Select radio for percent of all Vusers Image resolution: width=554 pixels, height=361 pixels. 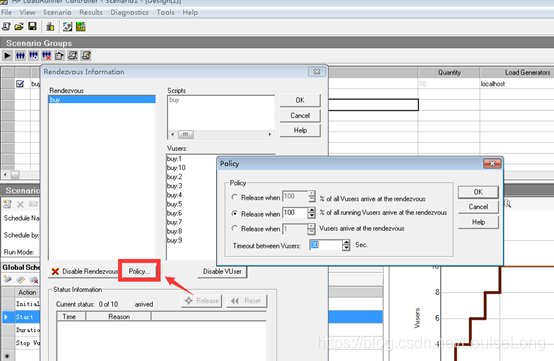pos(234,197)
